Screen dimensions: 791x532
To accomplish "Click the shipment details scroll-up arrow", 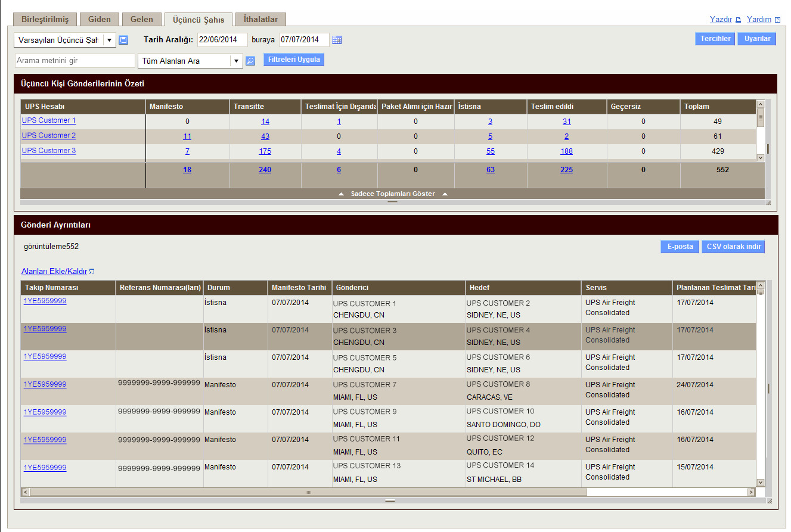I will (761, 285).
